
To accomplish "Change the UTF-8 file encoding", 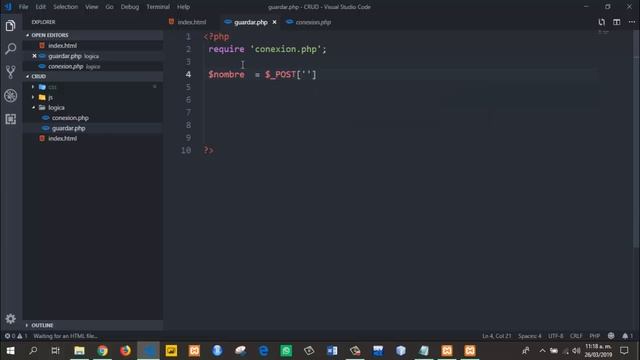I will [x=556, y=336].
